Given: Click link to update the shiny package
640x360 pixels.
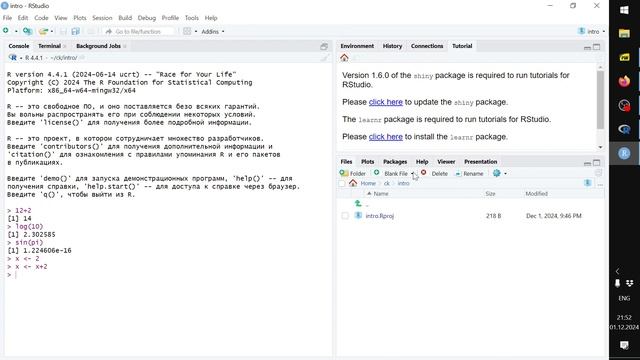Looking at the screenshot, I should 386,102.
